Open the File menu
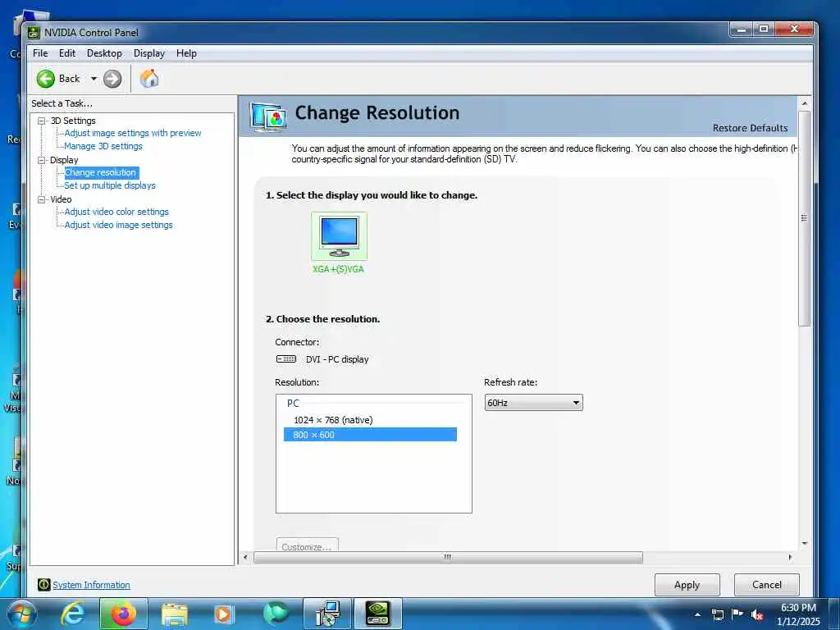This screenshot has width=840, height=630. tap(40, 53)
